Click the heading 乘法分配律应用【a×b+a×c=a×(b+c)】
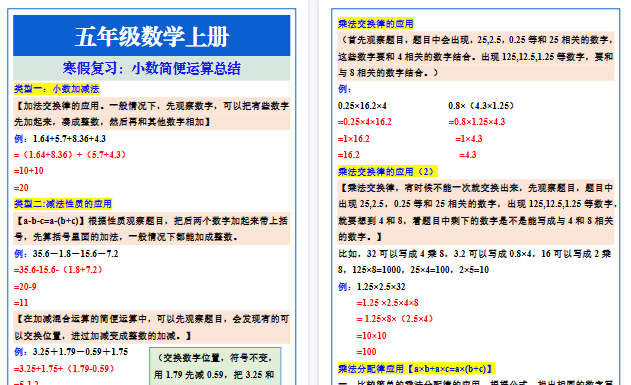 pos(417,369)
